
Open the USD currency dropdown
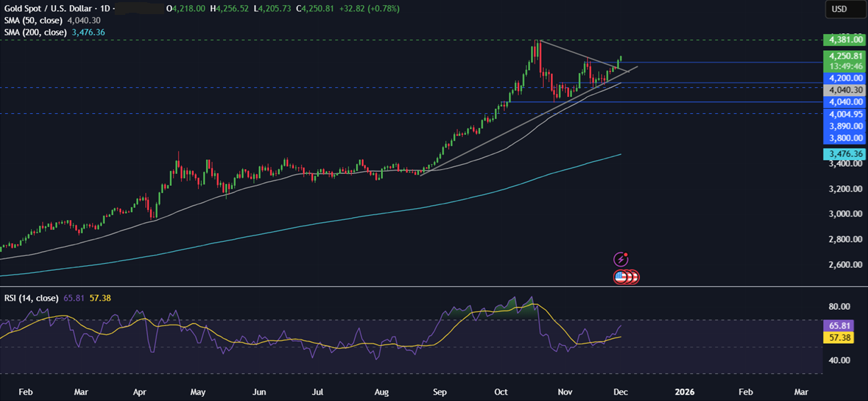pyautogui.click(x=839, y=9)
